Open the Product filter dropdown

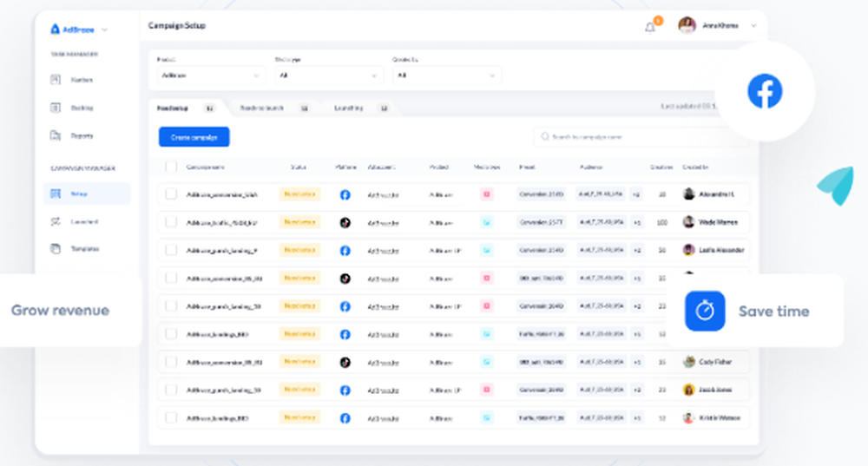pyautogui.click(x=210, y=75)
